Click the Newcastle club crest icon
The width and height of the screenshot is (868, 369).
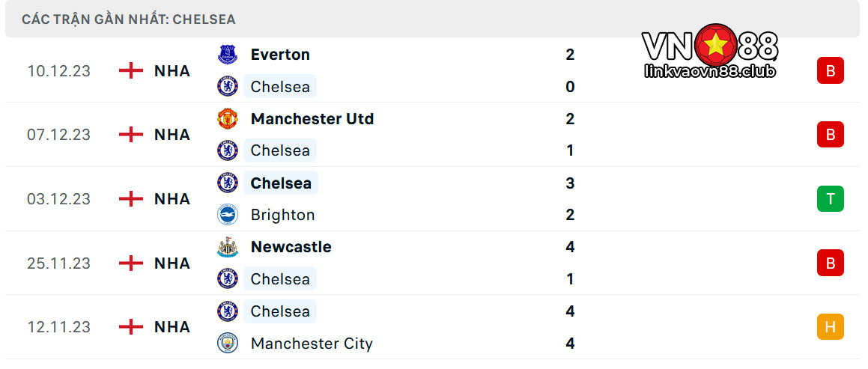click(x=228, y=247)
